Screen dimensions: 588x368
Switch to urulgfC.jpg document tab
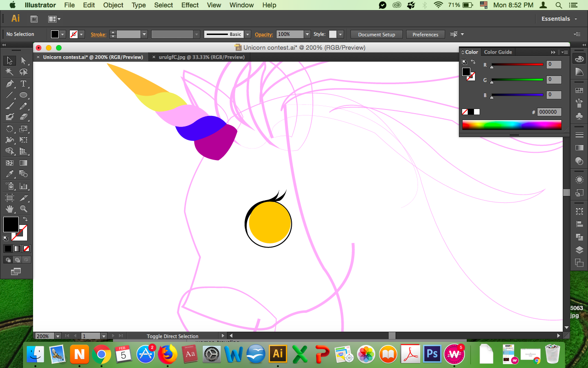201,57
